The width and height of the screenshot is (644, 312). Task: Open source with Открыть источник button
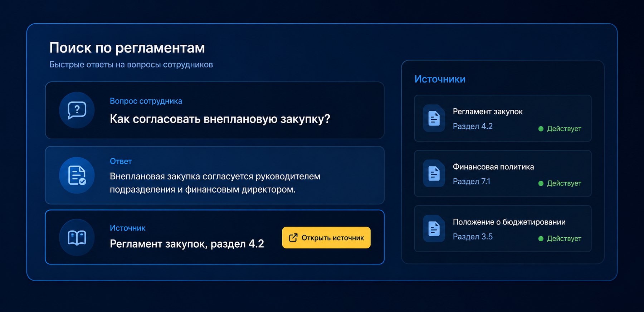pos(326,238)
